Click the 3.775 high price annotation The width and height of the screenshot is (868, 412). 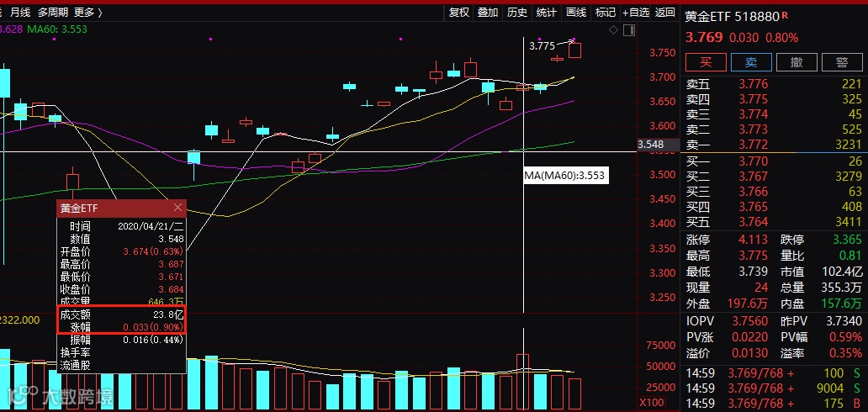[542, 46]
